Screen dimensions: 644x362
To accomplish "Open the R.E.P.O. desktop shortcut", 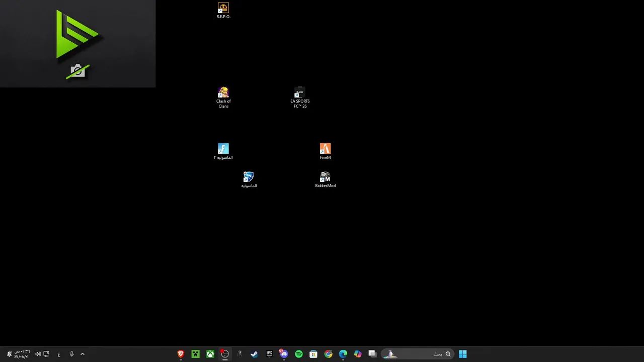I will pos(223,11).
